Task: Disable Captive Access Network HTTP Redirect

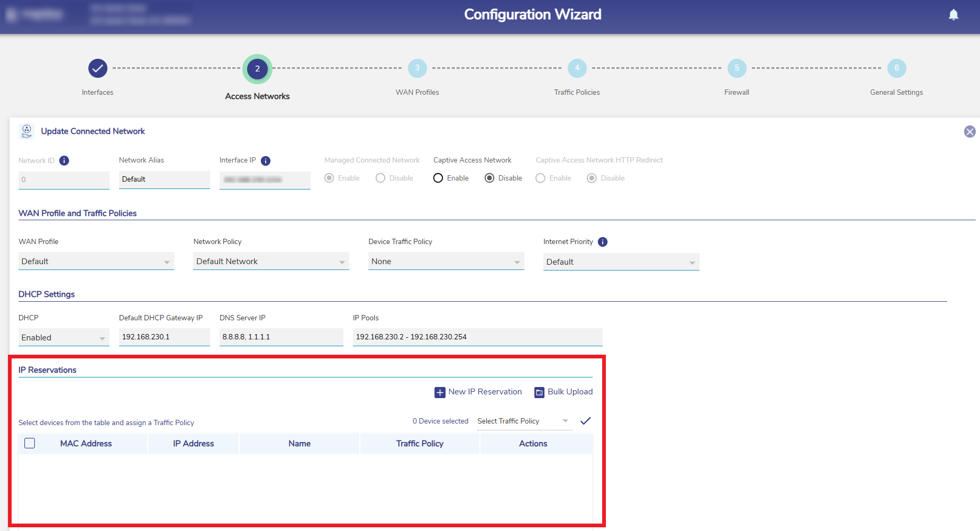Action: pyautogui.click(x=592, y=178)
